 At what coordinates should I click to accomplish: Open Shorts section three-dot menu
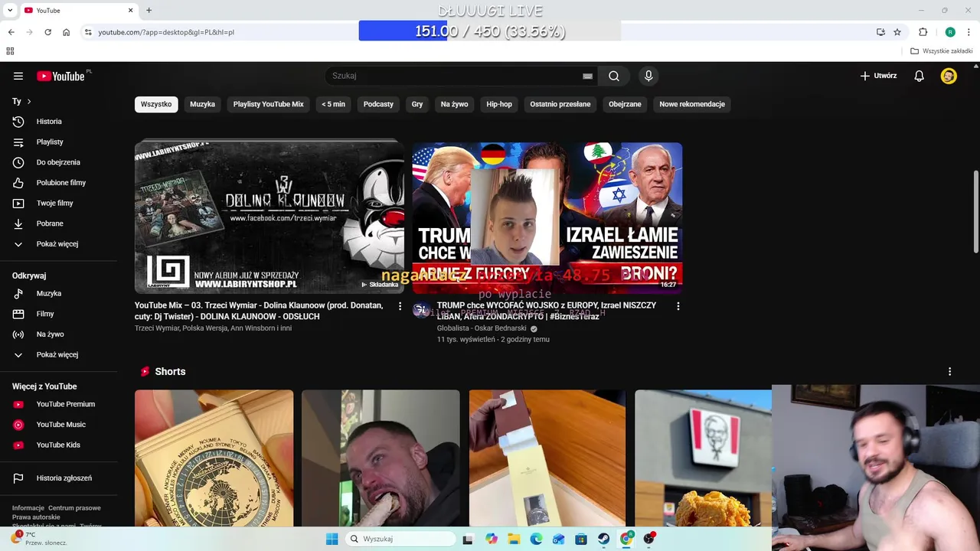[x=949, y=371]
